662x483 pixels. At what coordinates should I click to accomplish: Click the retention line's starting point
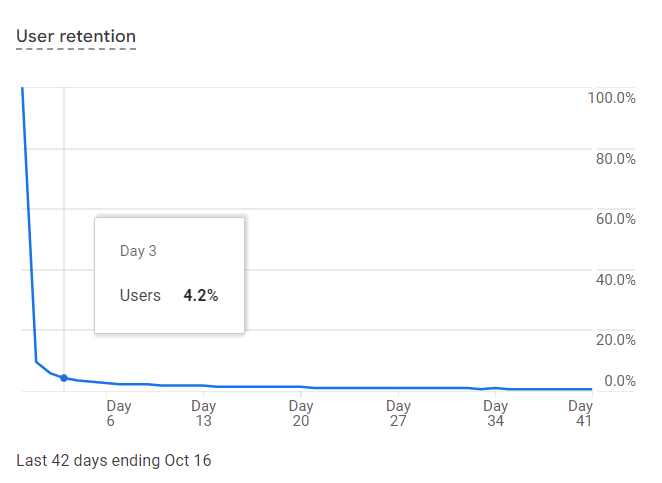point(22,88)
